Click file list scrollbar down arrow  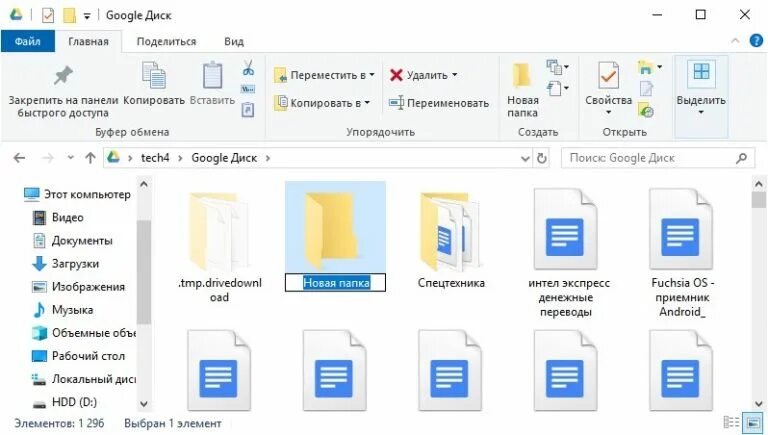click(x=758, y=404)
